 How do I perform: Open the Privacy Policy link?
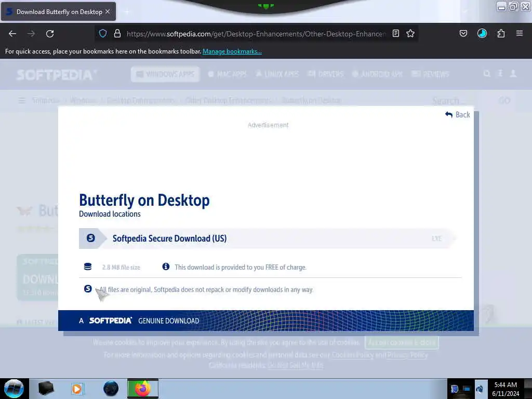[408, 355]
